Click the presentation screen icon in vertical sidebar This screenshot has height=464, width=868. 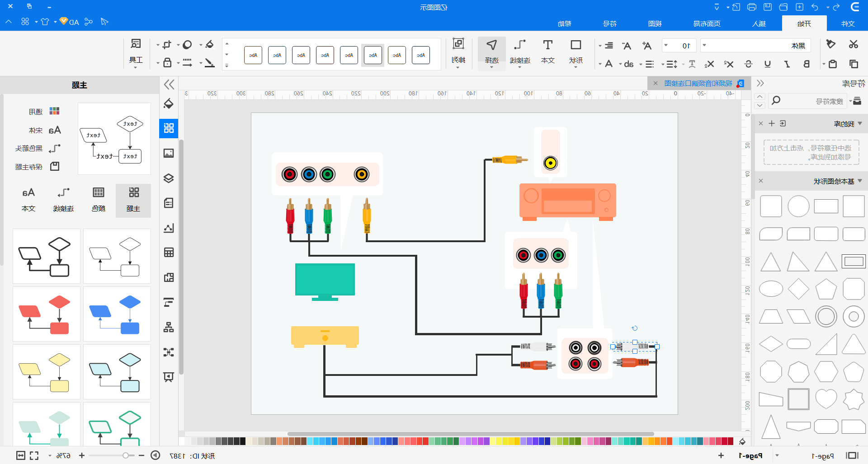(x=169, y=377)
